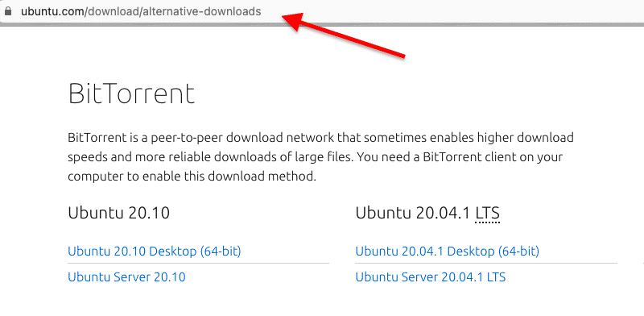The image size is (644, 316).
Task: Click the Ubuntu 20.04.1 LTS subheading
Action: (x=427, y=213)
